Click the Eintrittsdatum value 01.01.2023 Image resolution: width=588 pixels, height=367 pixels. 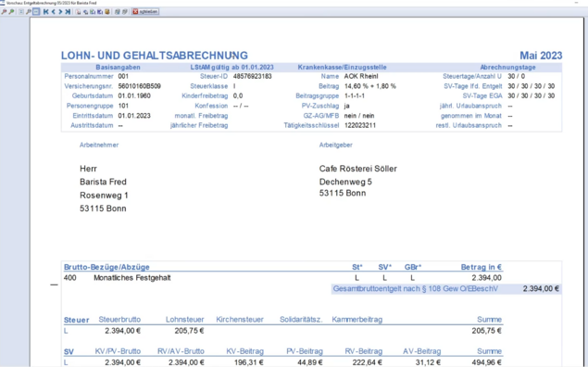pyautogui.click(x=134, y=116)
